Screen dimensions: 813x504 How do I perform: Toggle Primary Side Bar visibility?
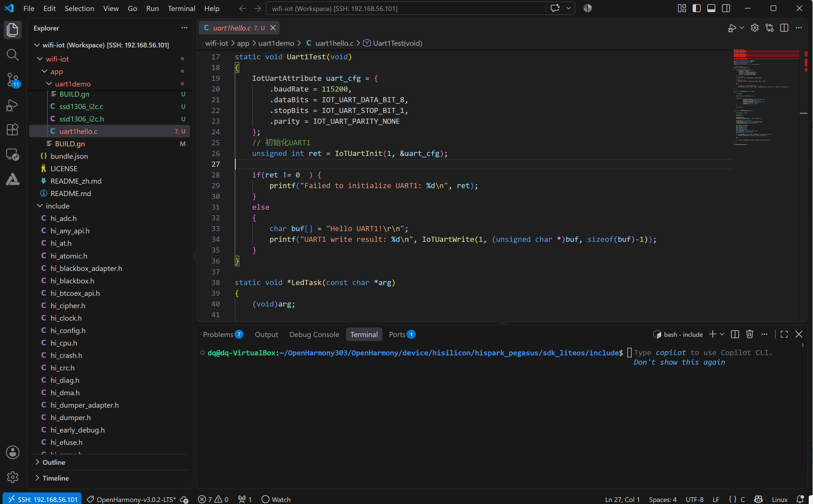[696, 8]
